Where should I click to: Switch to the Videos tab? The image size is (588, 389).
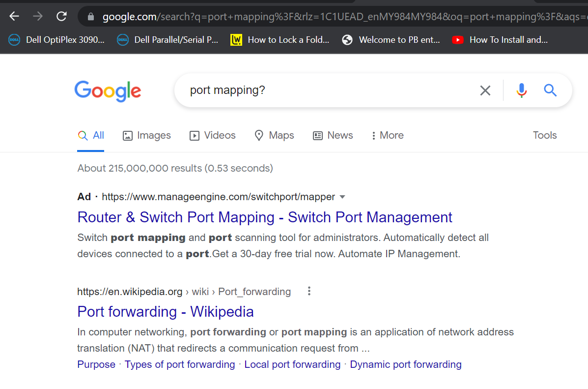pos(213,136)
